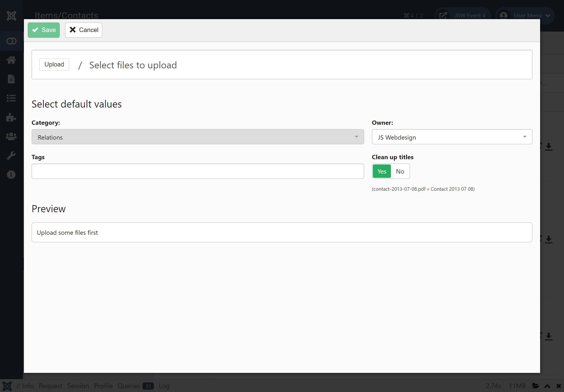Click the Cancel button
Image resolution: width=564 pixels, height=392 pixels.
[x=83, y=30]
